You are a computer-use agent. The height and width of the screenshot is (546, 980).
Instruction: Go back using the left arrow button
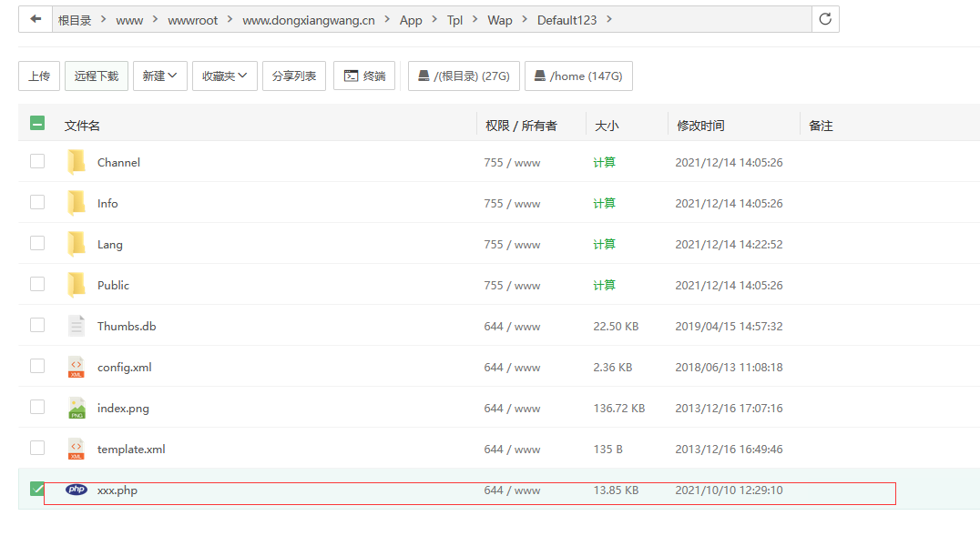pos(36,19)
